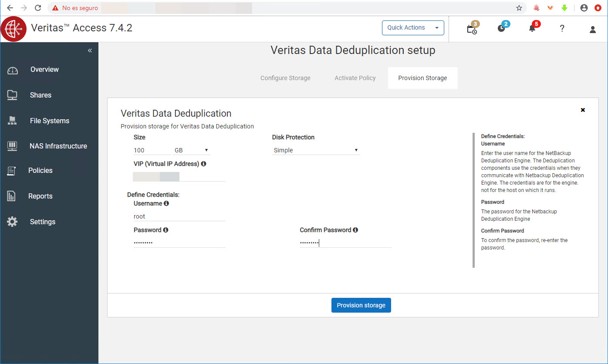
Task: Click the Shares monitor icon
Action: (12, 95)
